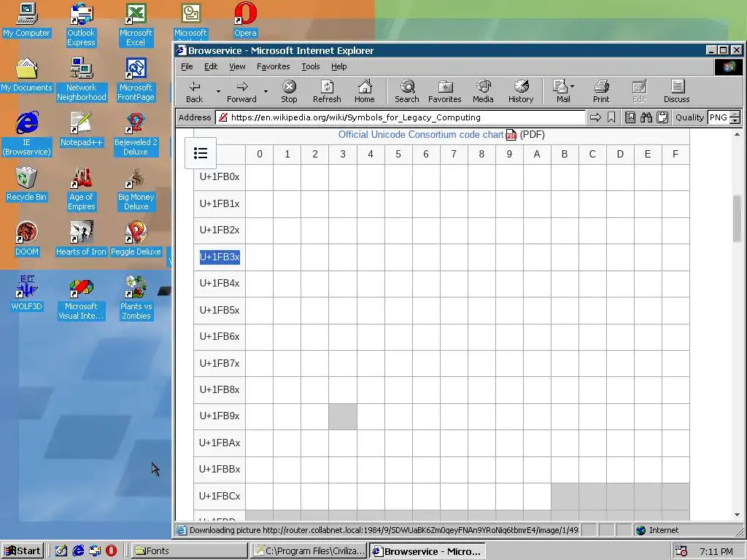The width and height of the screenshot is (747, 560).
Task: Click the system tray scheduler icon
Action: 682,551
